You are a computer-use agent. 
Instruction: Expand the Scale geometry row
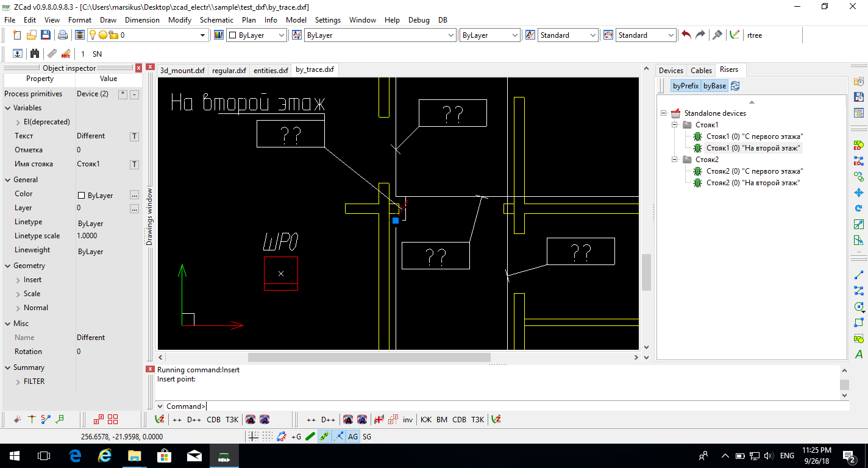18,294
